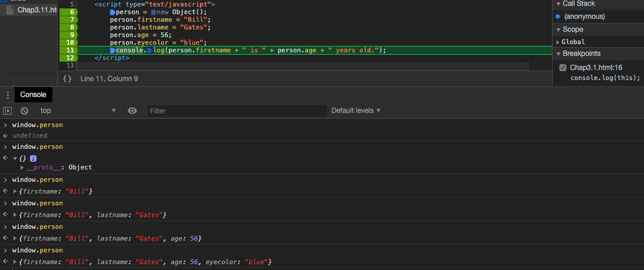Viewport: 644px width, 270px height.
Task: Click person.lastname = "Gates" code line
Action: tap(160, 27)
